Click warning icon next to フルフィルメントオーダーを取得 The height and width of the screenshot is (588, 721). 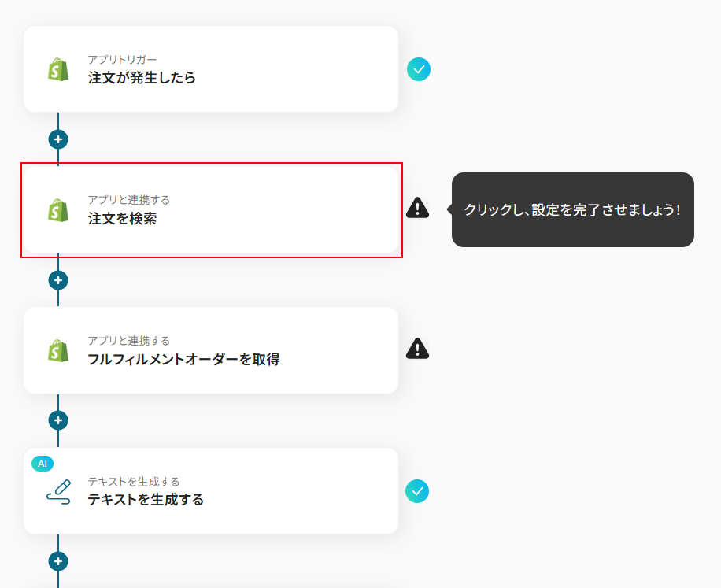click(417, 349)
